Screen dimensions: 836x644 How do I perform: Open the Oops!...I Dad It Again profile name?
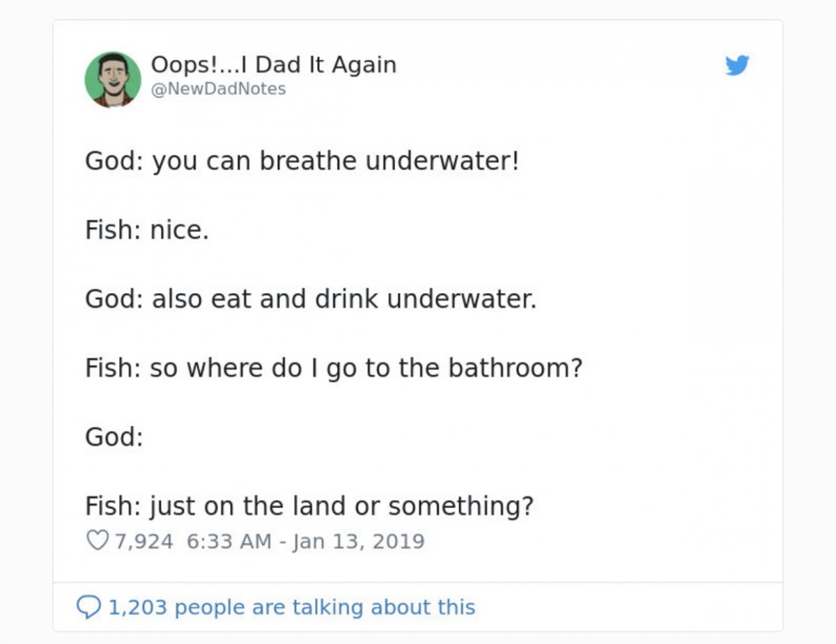click(x=274, y=65)
